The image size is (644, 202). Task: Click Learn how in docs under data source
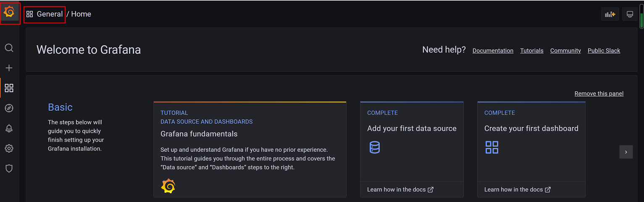tap(400, 189)
